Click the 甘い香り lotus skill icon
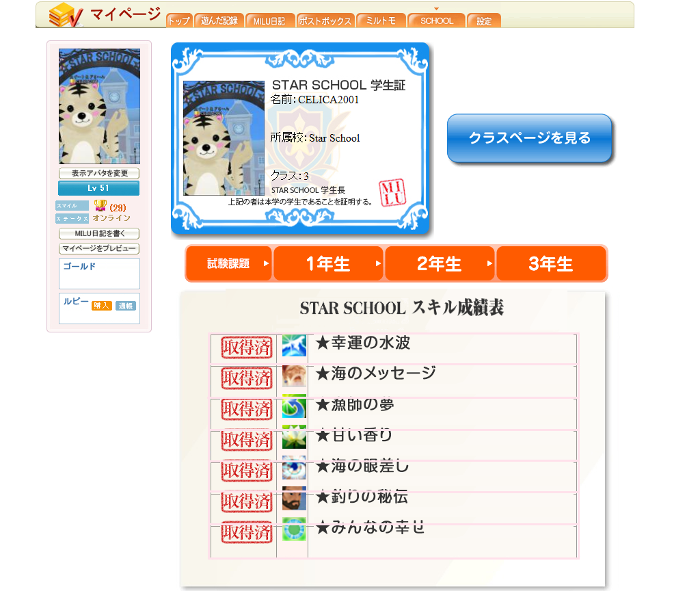Image resolution: width=700 pixels, height=591 pixels. click(294, 437)
